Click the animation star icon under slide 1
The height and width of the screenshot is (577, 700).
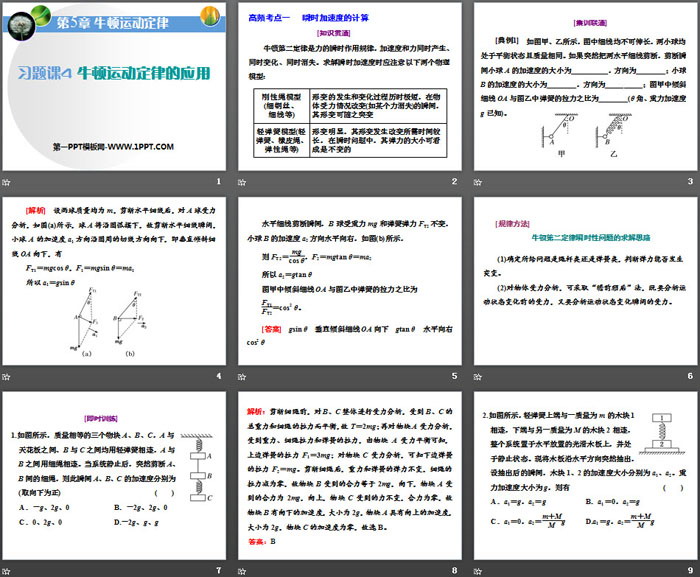click(11, 181)
